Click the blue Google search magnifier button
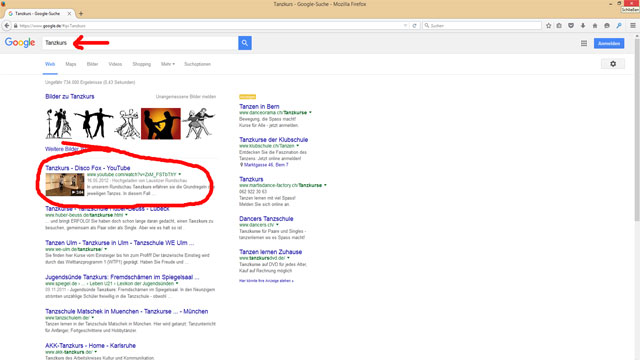Image resolution: width=640 pixels, height=360 pixels. coord(244,43)
